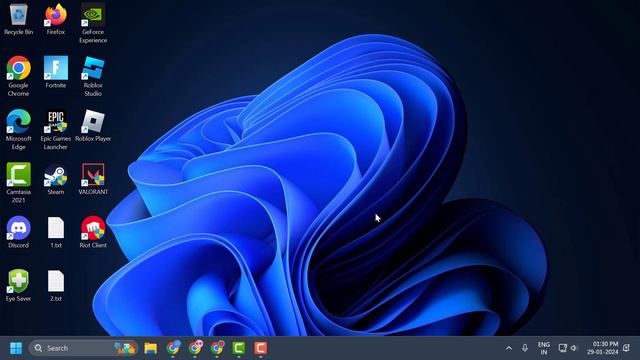
Task: Select the Discord desktop shortcut
Action: click(x=18, y=232)
